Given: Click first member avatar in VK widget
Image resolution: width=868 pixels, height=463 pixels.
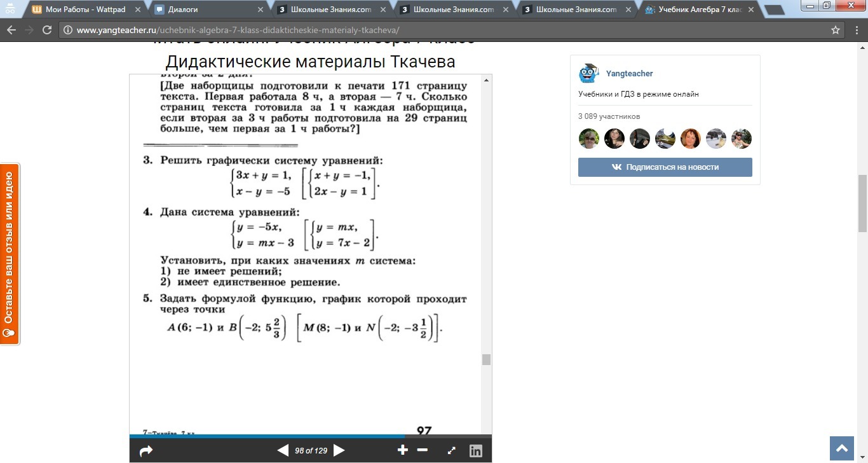Looking at the screenshot, I should (588, 139).
